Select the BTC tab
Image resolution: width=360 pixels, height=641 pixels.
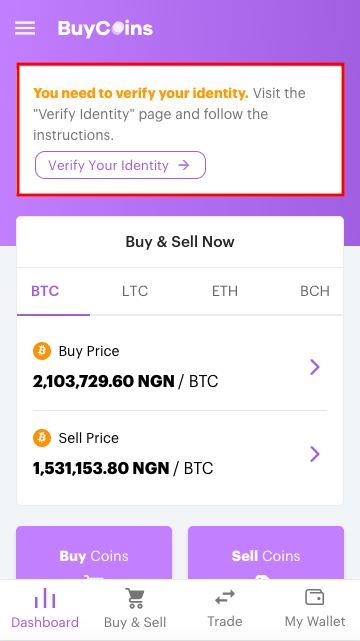click(x=45, y=291)
